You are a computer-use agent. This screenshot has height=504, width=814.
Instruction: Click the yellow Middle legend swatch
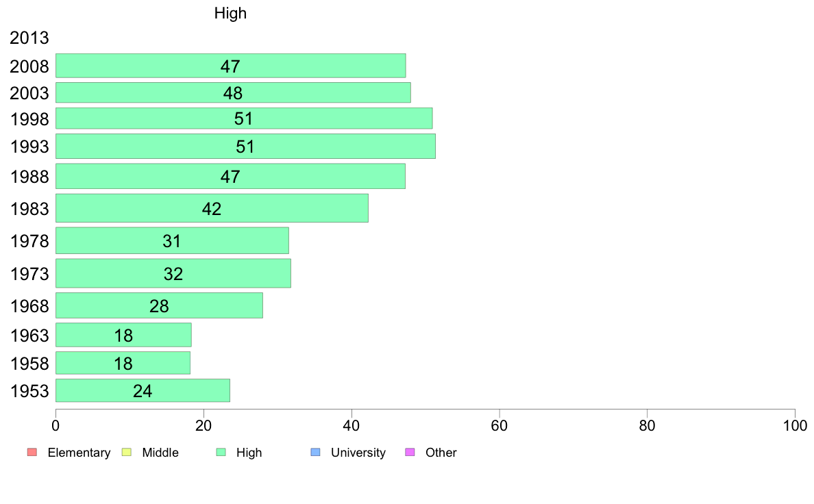coord(126,452)
